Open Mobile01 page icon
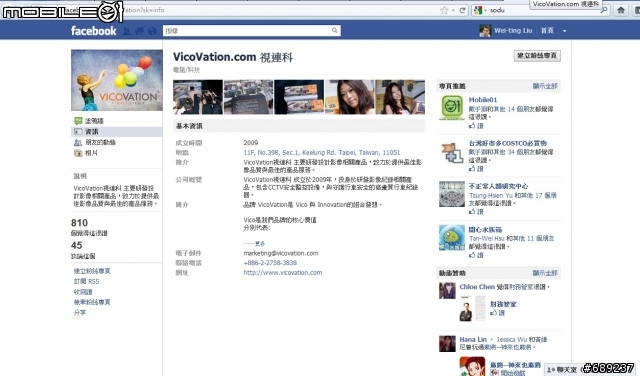This screenshot has height=376, width=640. (452, 107)
